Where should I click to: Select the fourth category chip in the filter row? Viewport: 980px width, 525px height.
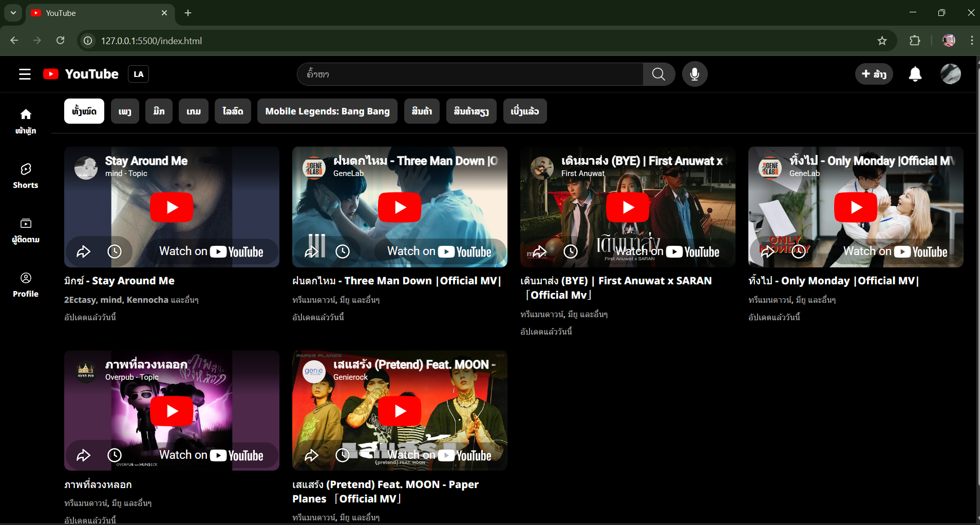click(194, 111)
